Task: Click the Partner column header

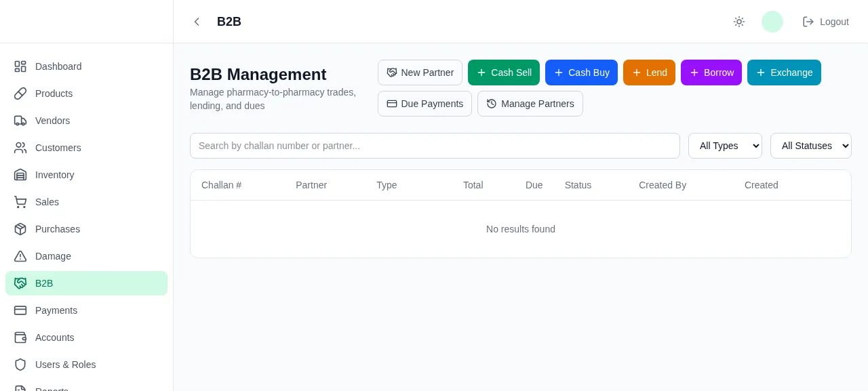Action: [x=311, y=185]
